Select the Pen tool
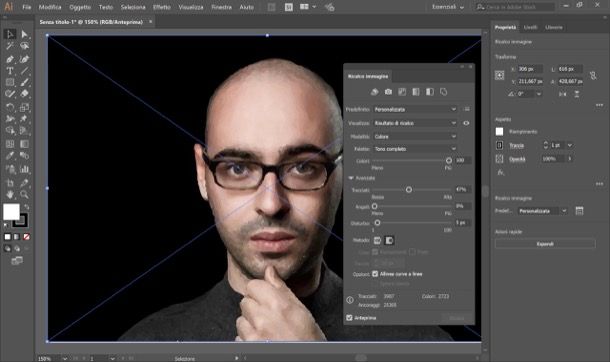The image size is (610, 362). coord(10,59)
